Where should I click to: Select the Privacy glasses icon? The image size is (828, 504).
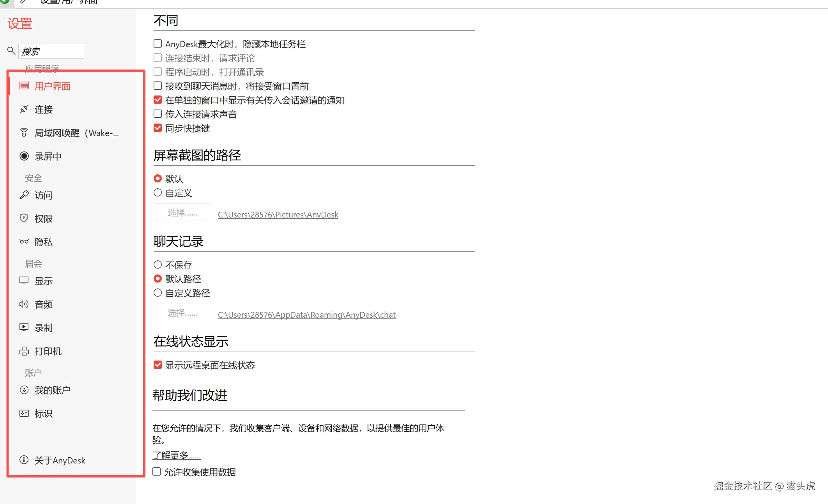point(24,242)
